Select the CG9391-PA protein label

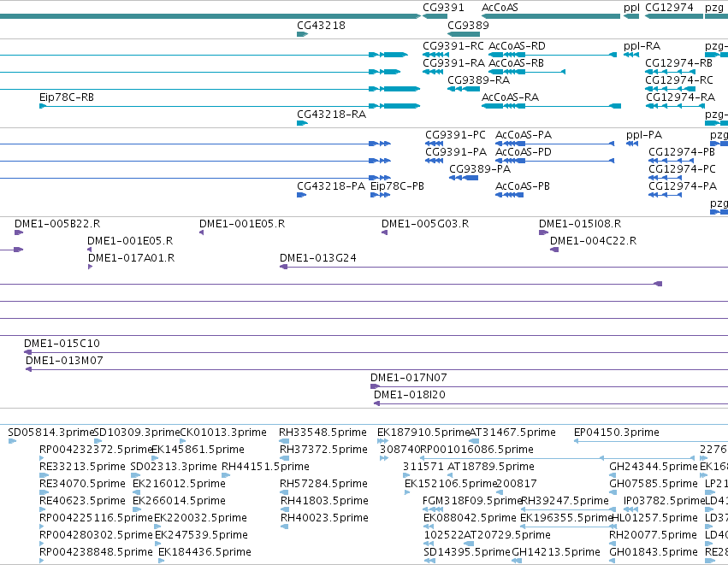pos(456,152)
